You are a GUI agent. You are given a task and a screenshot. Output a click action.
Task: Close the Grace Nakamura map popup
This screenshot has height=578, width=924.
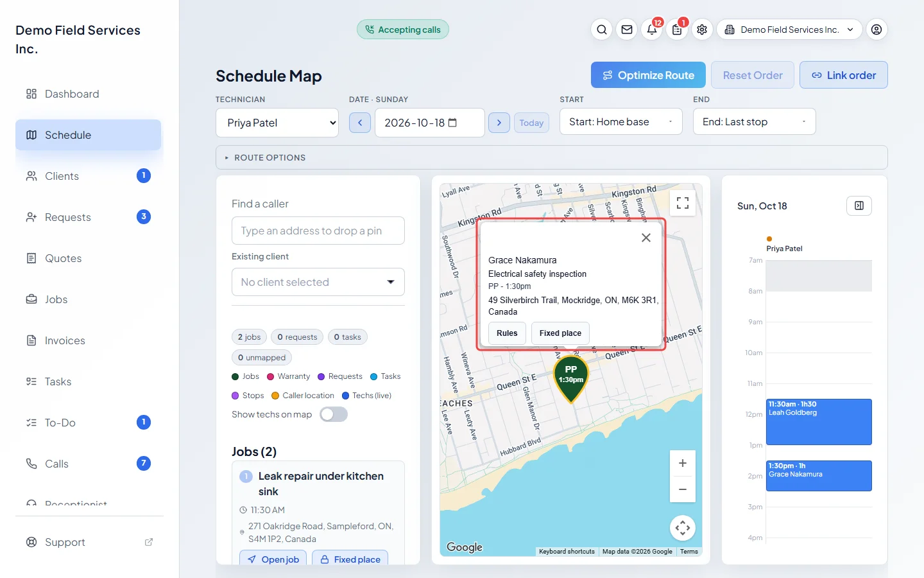pos(646,238)
